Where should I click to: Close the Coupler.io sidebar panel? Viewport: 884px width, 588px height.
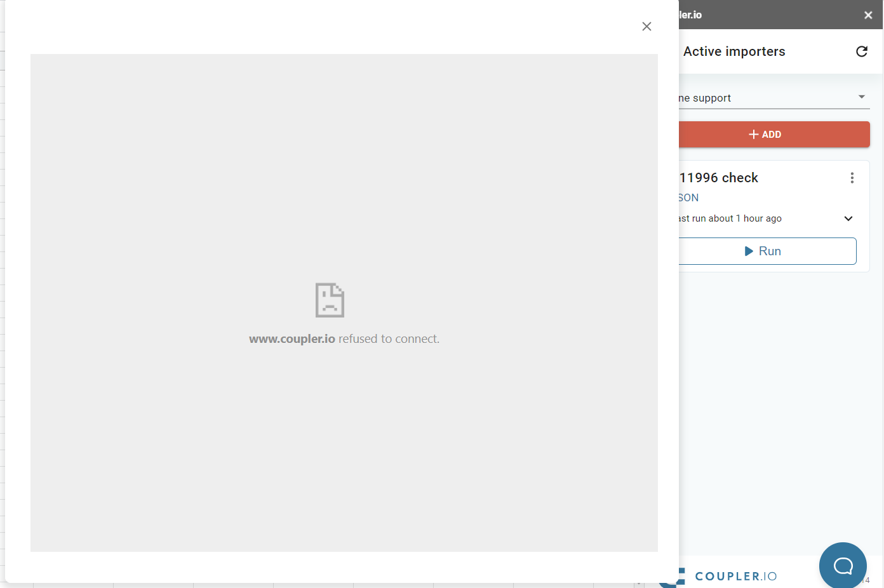(868, 15)
